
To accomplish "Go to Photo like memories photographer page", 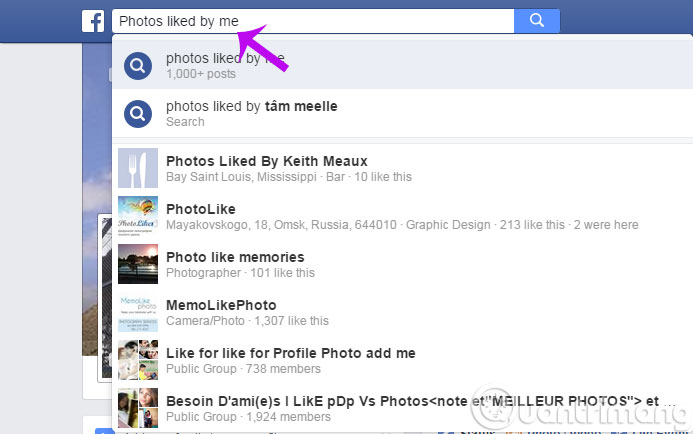I will 235,257.
